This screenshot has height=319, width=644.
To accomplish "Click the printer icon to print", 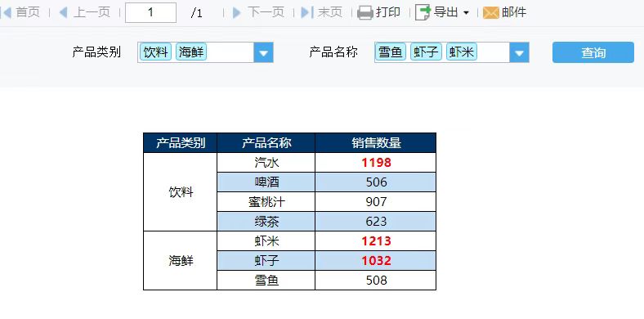I will pos(365,13).
